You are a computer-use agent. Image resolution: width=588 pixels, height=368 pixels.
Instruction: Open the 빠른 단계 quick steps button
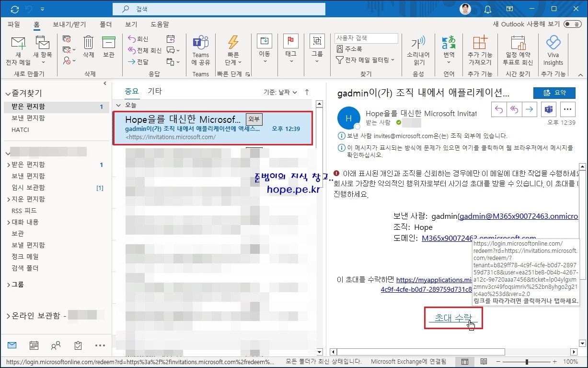233,51
